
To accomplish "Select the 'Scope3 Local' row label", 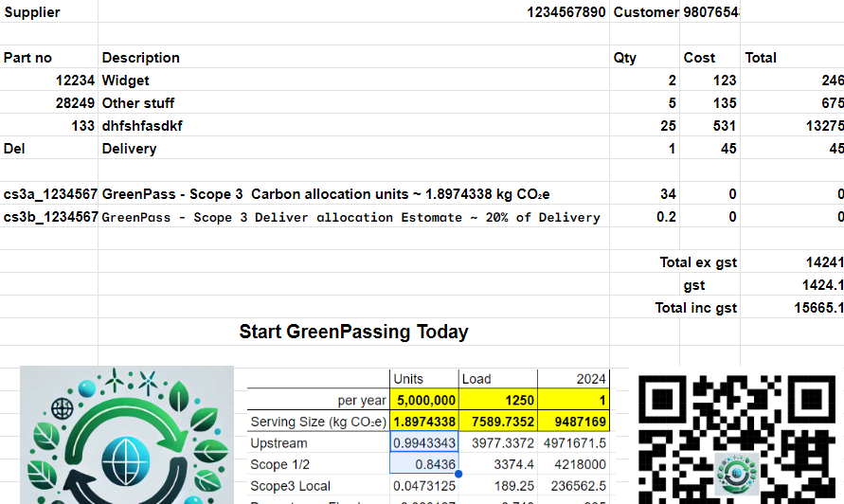I will [x=318, y=486].
